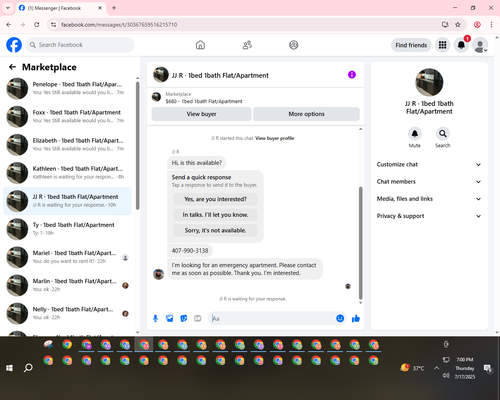The height and width of the screenshot is (400, 500).
Task: Open the account profile avatar menu
Action: pos(480,45)
